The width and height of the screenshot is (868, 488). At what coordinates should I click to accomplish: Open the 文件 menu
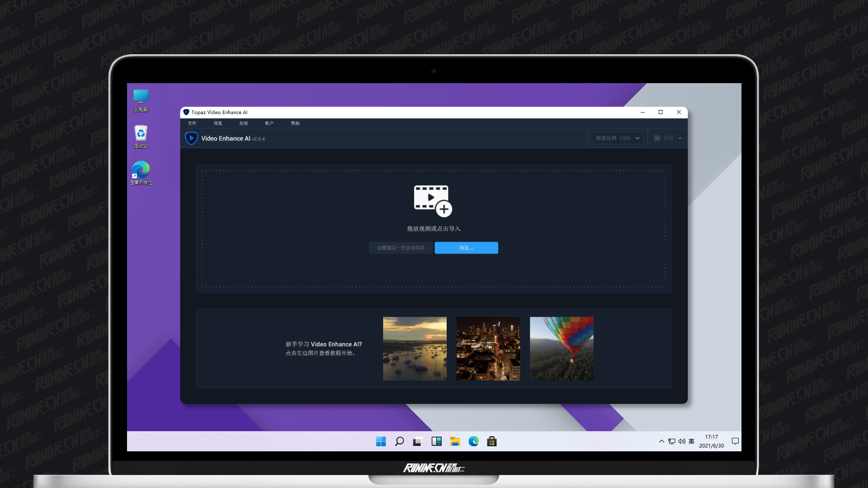pyautogui.click(x=192, y=123)
